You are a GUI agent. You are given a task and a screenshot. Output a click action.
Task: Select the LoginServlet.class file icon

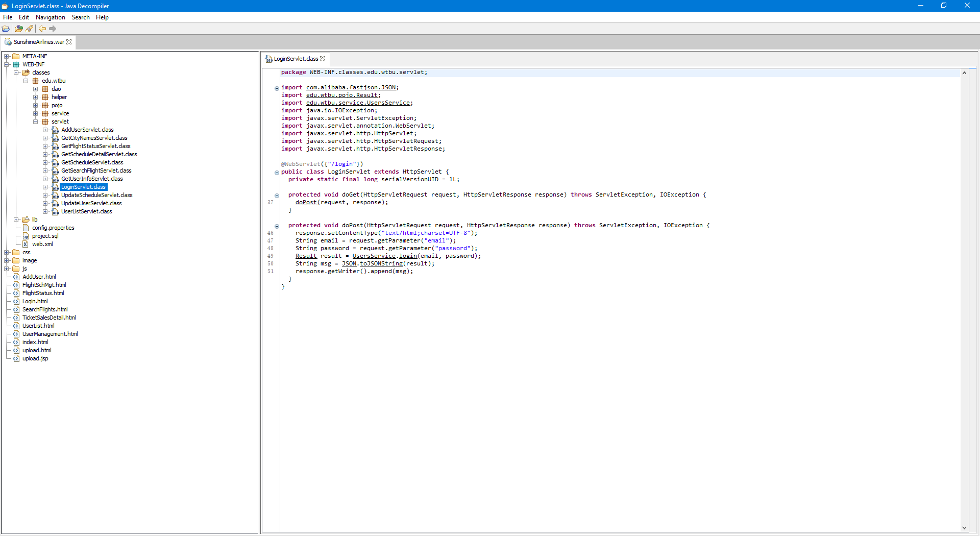(x=55, y=187)
